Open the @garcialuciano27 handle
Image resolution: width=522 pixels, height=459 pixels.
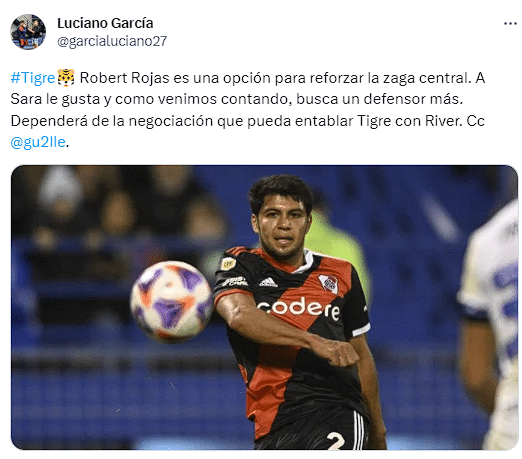coord(112,41)
